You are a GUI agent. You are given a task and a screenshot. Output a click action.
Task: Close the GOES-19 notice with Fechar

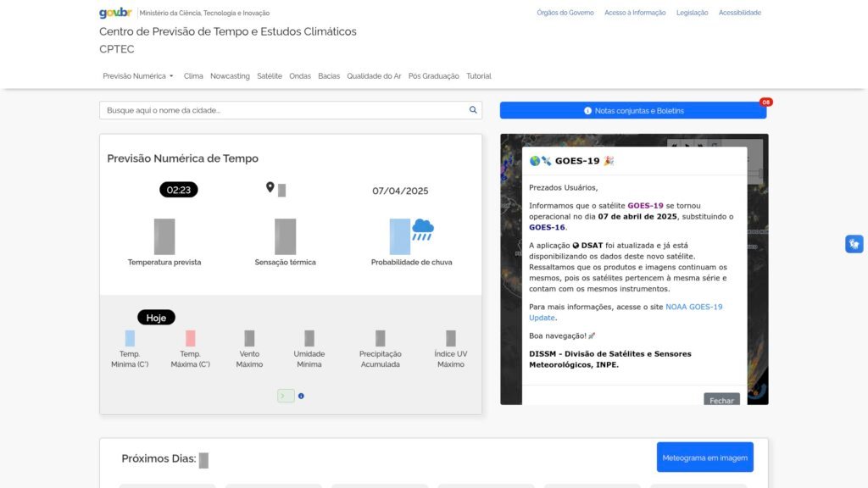point(722,400)
